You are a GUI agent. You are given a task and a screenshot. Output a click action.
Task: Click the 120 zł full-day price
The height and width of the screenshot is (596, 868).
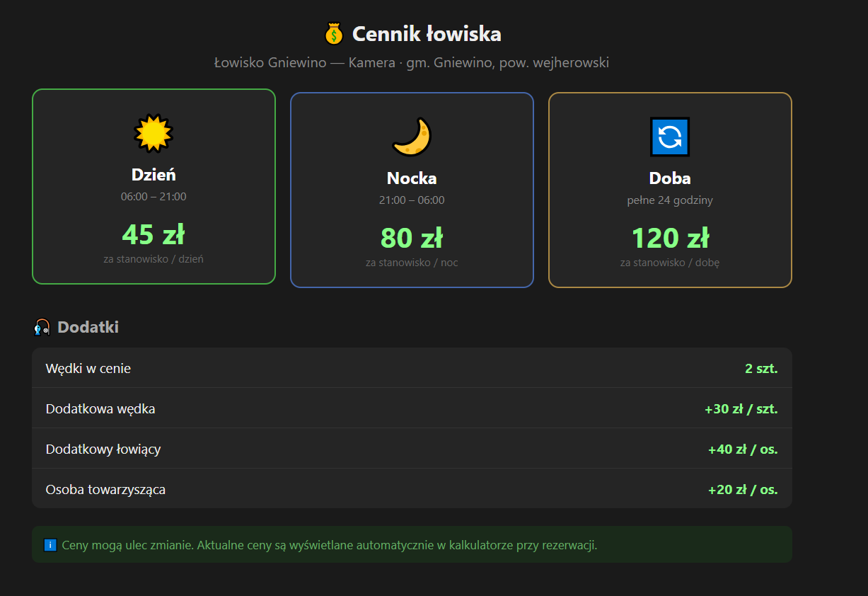click(669, 238)
